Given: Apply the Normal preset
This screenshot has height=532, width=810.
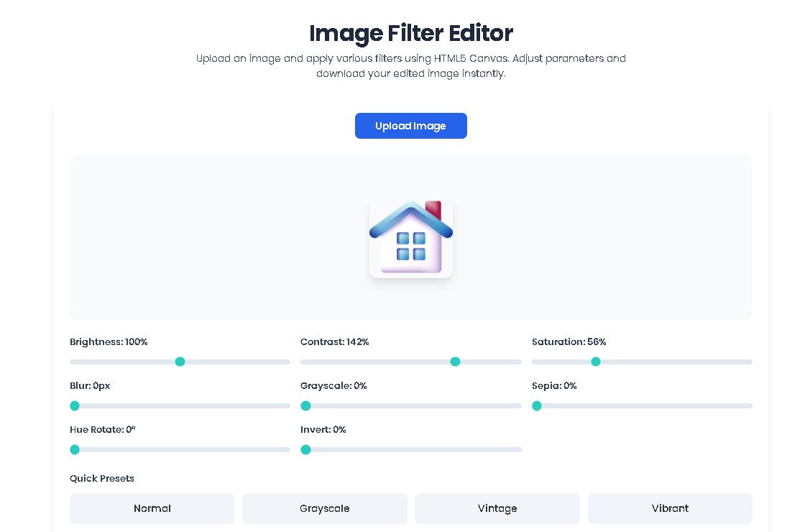Looking at the screenshot, I should point(152,508).
